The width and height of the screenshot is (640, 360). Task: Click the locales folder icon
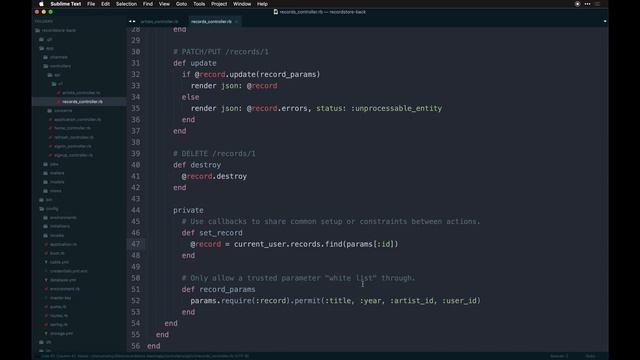46,236
